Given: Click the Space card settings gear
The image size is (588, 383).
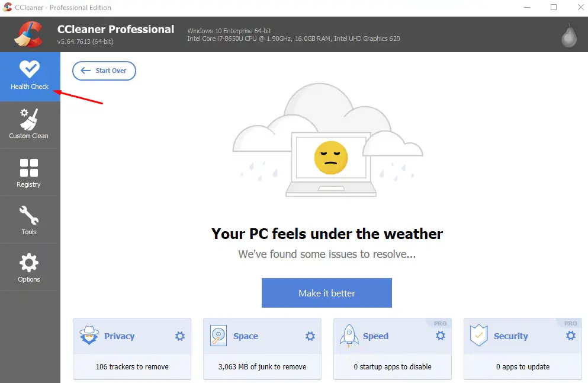Looking at the screenshot, I should [x=310, y=336].
